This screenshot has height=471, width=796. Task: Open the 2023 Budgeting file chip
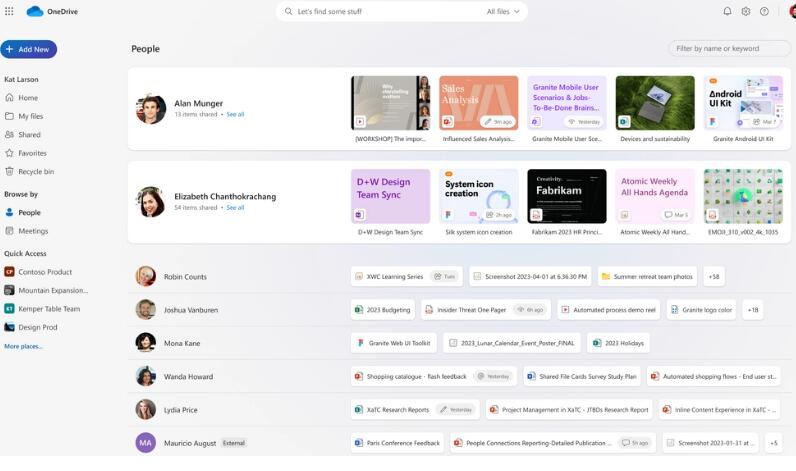click(384, 310)
